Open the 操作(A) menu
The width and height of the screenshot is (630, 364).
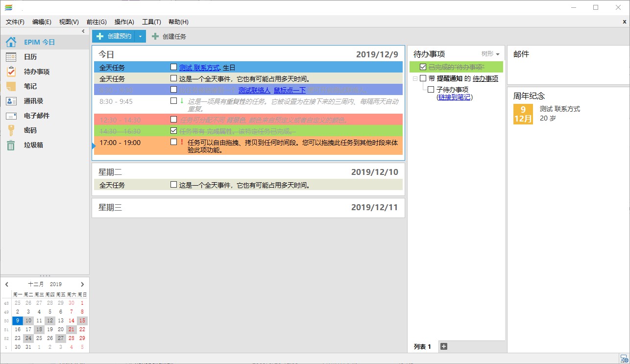tap(124, 22)
